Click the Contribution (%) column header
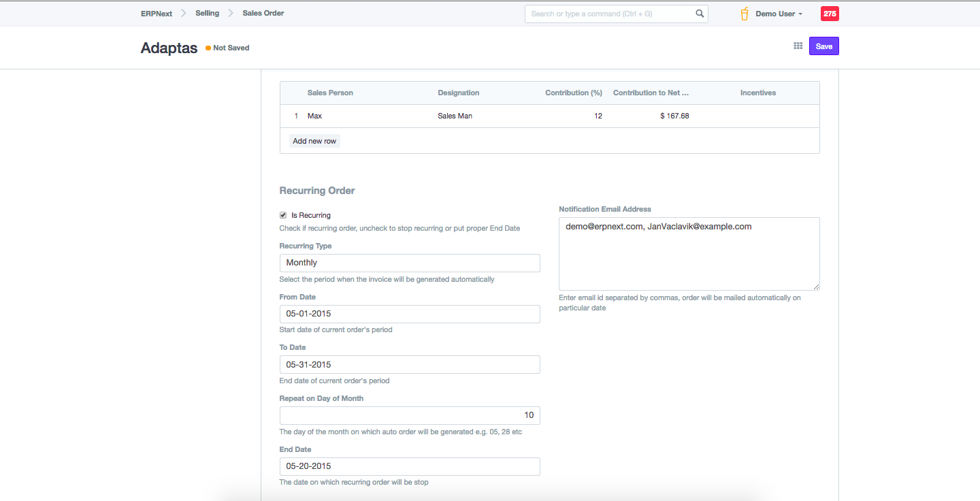Image resolution: width=980 pixels, height=501 pixels. tap(573, 93)
